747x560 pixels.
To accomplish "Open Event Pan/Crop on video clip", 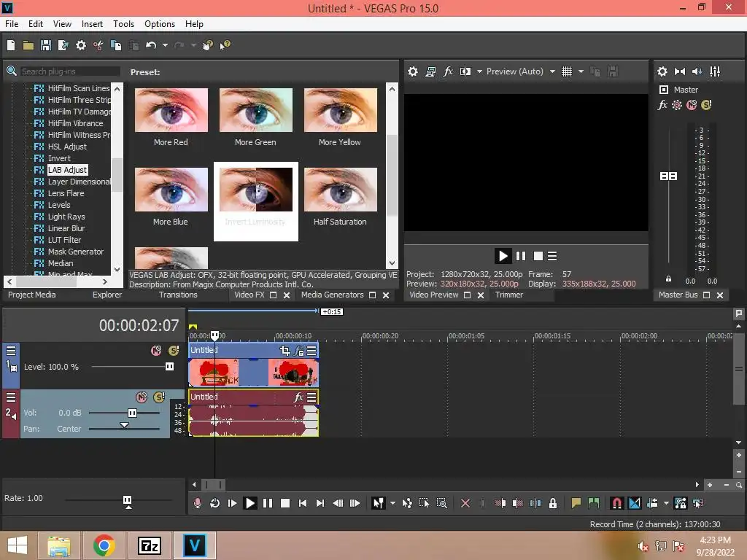I will coord(285,351).
